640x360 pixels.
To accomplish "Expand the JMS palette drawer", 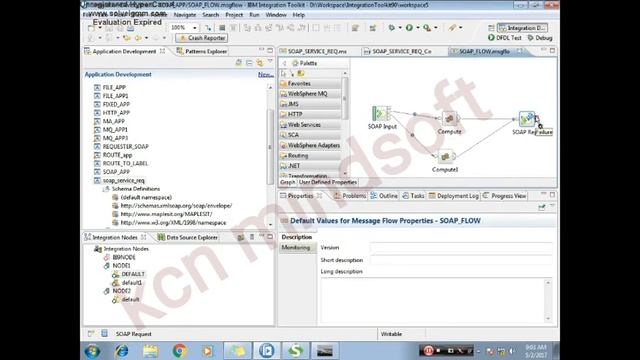I will [x=310, y=104].
